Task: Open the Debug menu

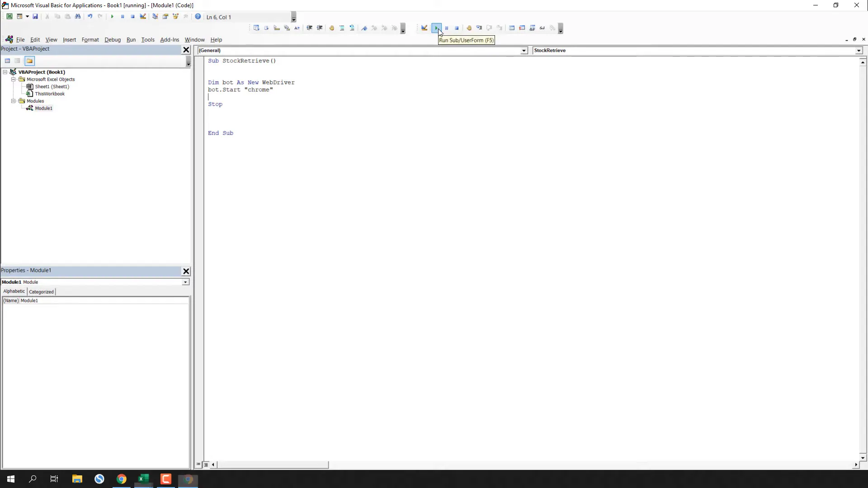Action: coord(113,40)
